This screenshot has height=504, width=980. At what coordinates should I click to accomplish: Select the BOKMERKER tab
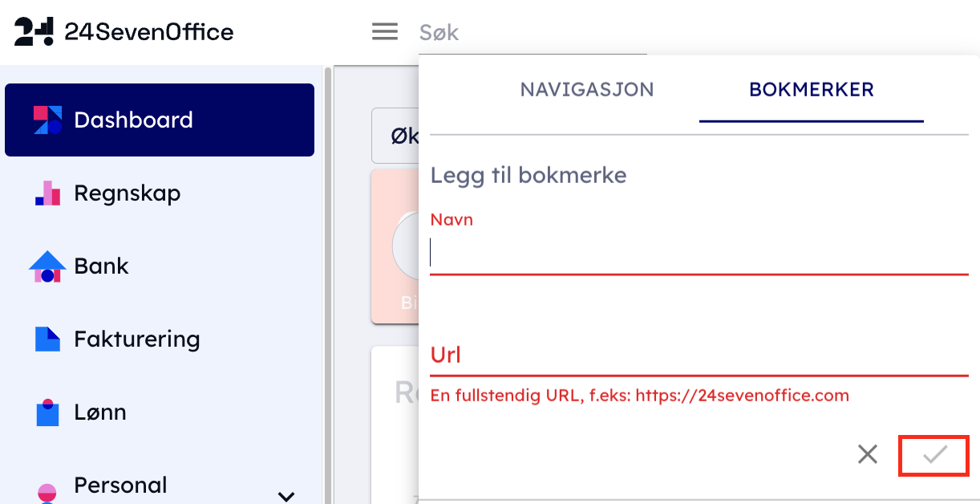[x=811, y=89]
